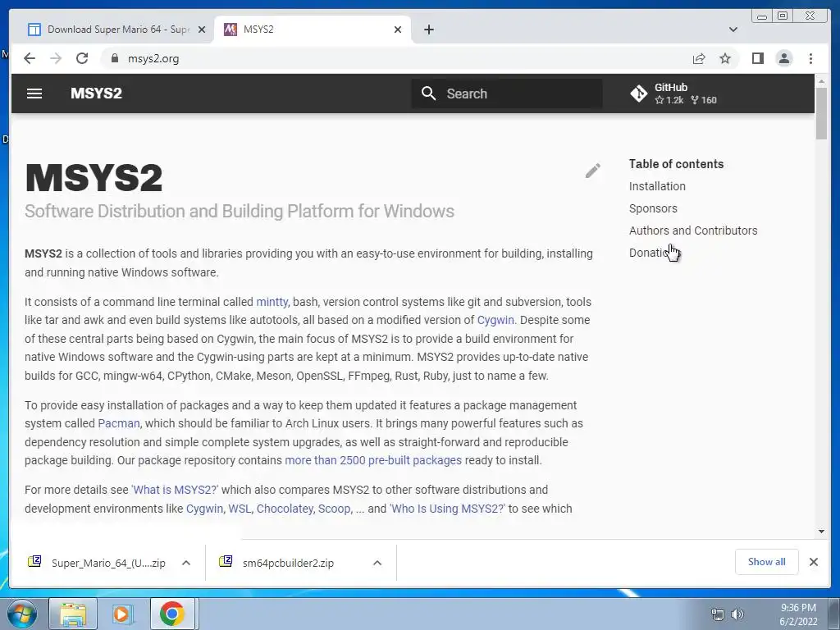The image size is (840, 630).
Task: Bookmark this page with the star
Action: pyautogui.click(x=725, y=58)
